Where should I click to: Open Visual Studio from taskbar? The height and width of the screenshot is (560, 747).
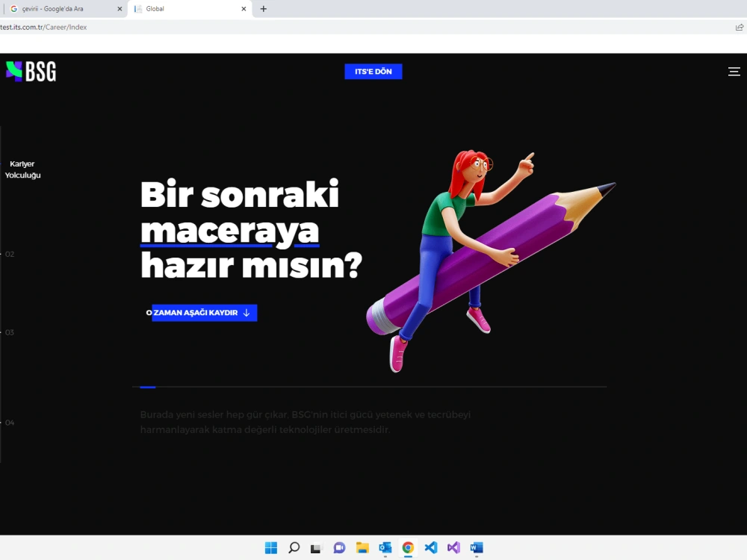coord(453,547)
